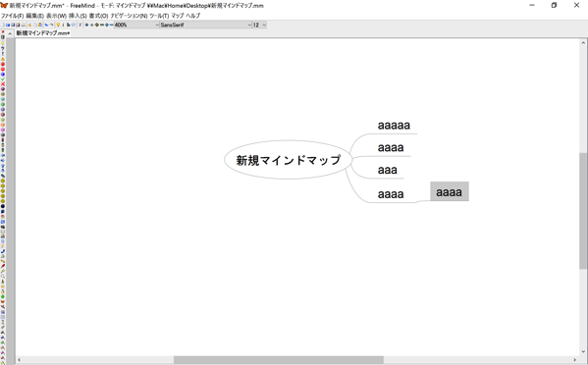Open the ツール(T) menu
The height and width of the screenshot is (365, 588).
click(x=159, y=16)
